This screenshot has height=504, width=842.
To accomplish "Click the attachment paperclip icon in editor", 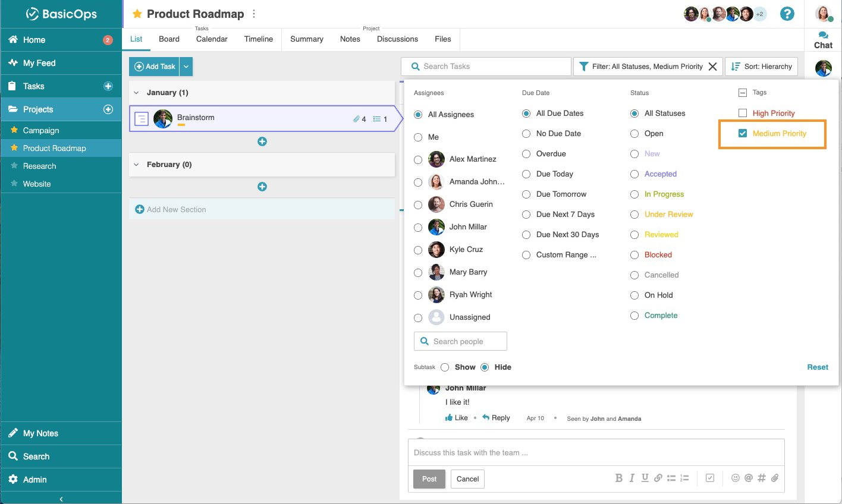I will pos(775,478).
